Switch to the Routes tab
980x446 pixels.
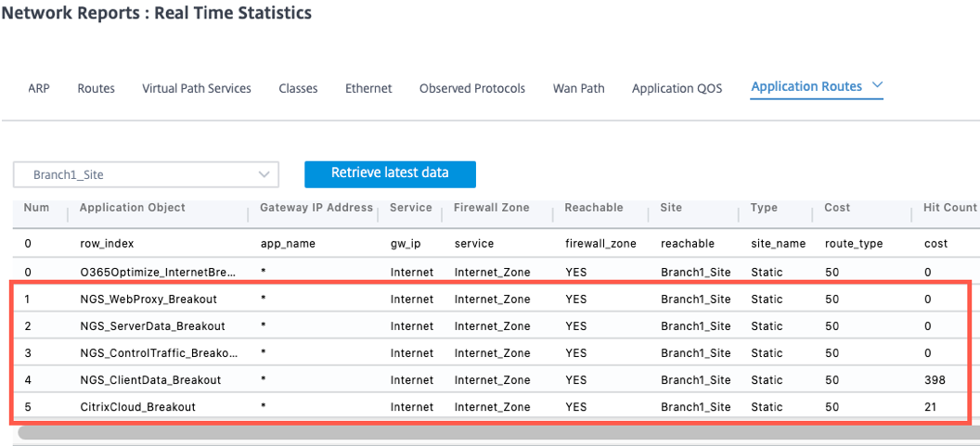click(97, 88)
